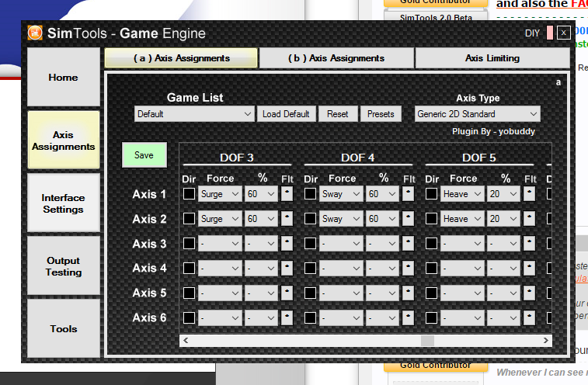Click Axis 3 DOF 4 Flt filter button

408,243
